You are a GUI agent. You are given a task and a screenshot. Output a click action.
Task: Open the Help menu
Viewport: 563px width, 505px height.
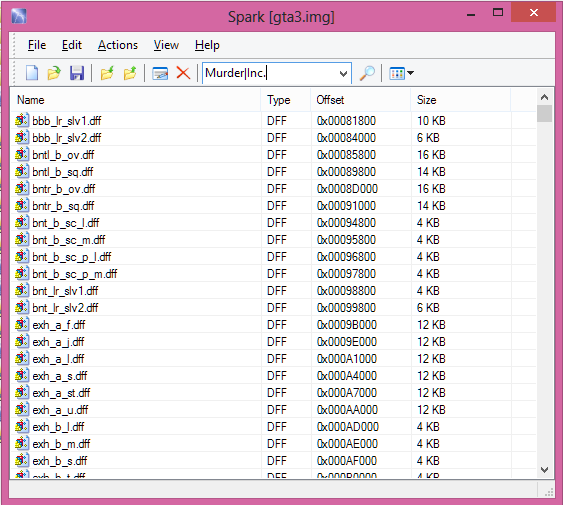207,45
